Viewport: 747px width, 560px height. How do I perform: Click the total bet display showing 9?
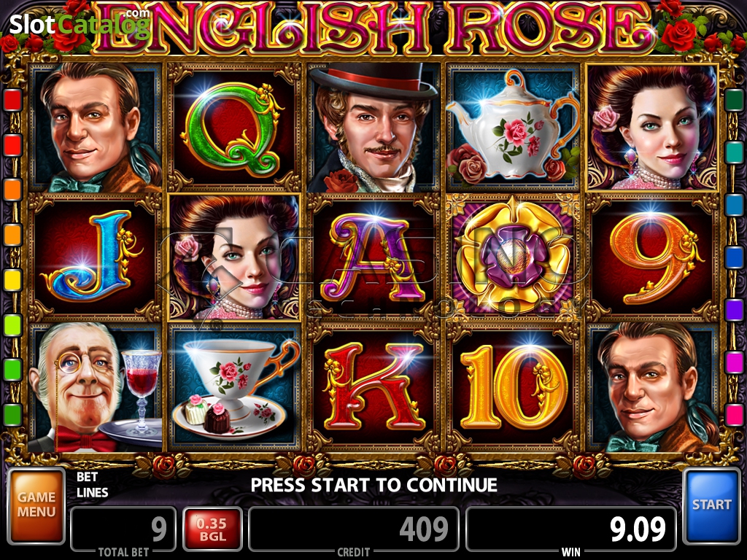coord(123,529)
